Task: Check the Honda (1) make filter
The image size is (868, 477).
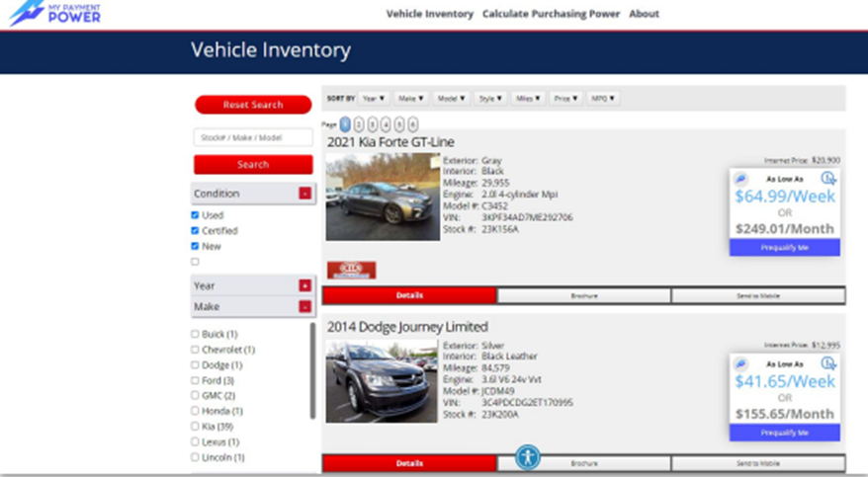Action: point(195,411)
